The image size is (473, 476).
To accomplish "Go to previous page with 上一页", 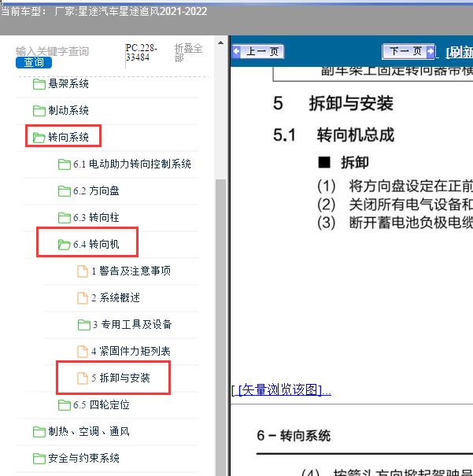I will (258, 52).
